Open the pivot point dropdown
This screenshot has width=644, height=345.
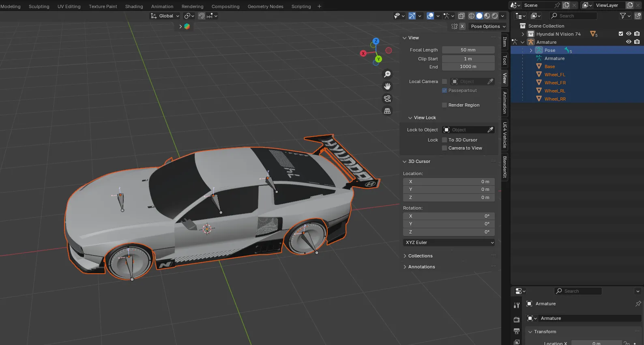(189, 16)
